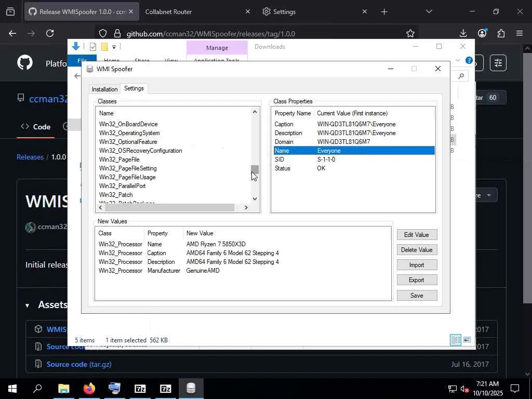Viewport: 532px width, 399px height.
Task: Select Win32_OnBoardDevice in the Classes list
Action: (x=128, y=124)
